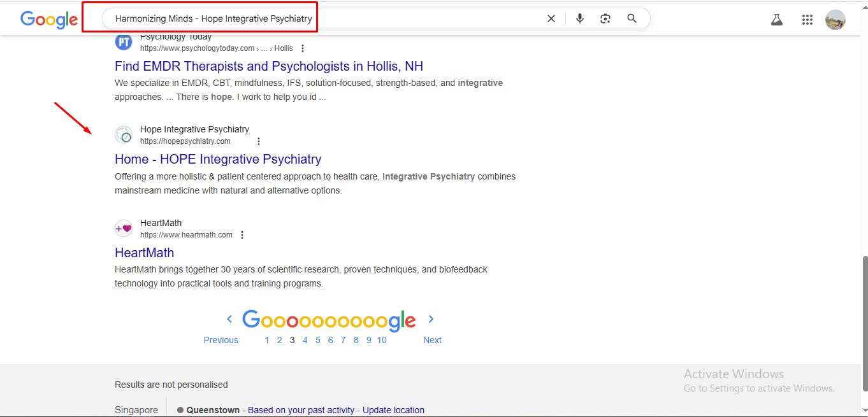This screenshot has height=417, width=868.
Task: Open more options for hopepsychiatry.com result
Action: point(258,141)
